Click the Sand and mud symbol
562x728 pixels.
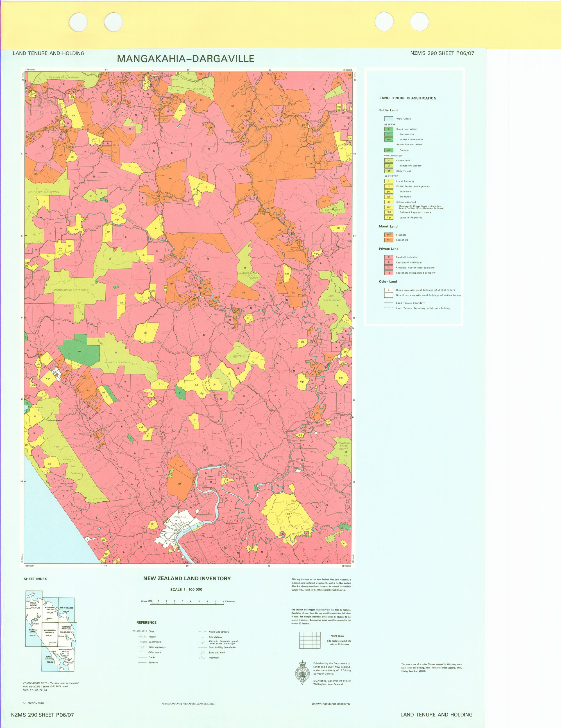(x=203, y=653)
